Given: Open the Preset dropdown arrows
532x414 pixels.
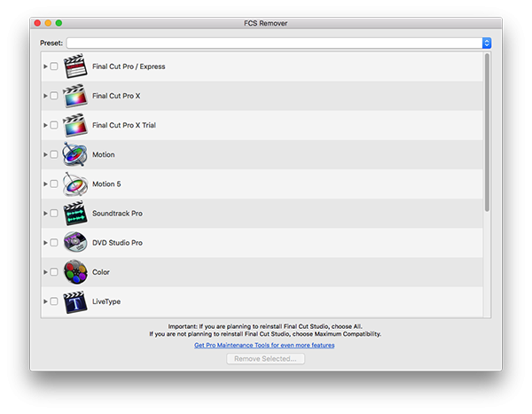Looking at the screenshot, I should pos(487,43).
